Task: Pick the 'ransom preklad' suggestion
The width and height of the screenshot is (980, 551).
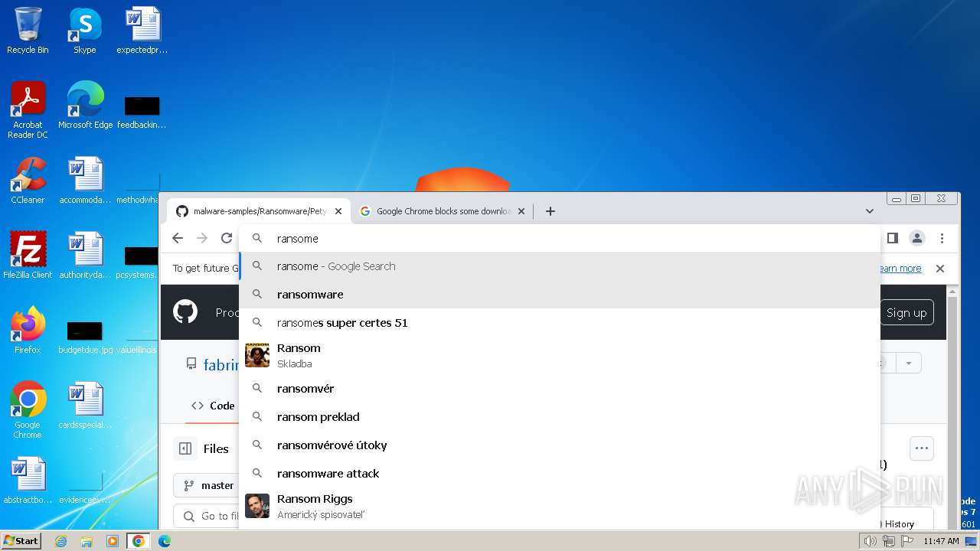Action: (x=560, y=417)
